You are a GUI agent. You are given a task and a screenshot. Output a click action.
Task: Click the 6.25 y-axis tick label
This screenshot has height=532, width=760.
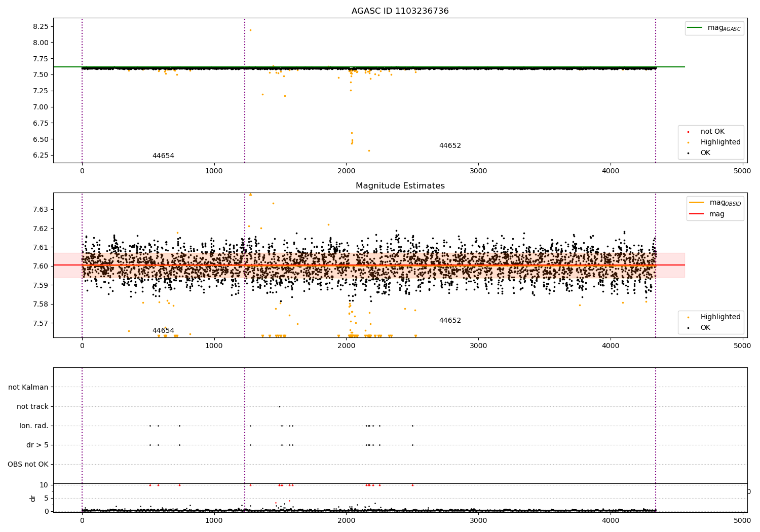click(41, 155)
